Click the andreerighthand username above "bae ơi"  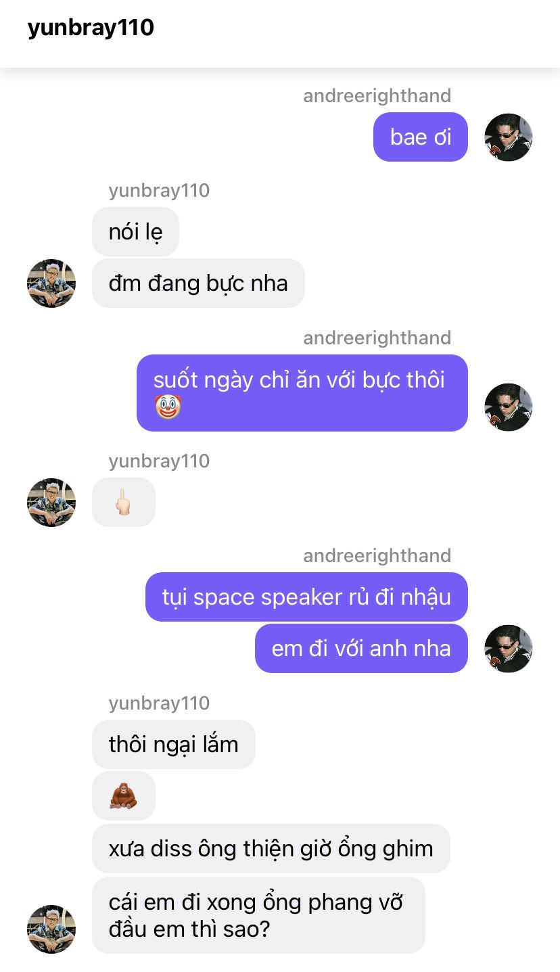[377, 96]
